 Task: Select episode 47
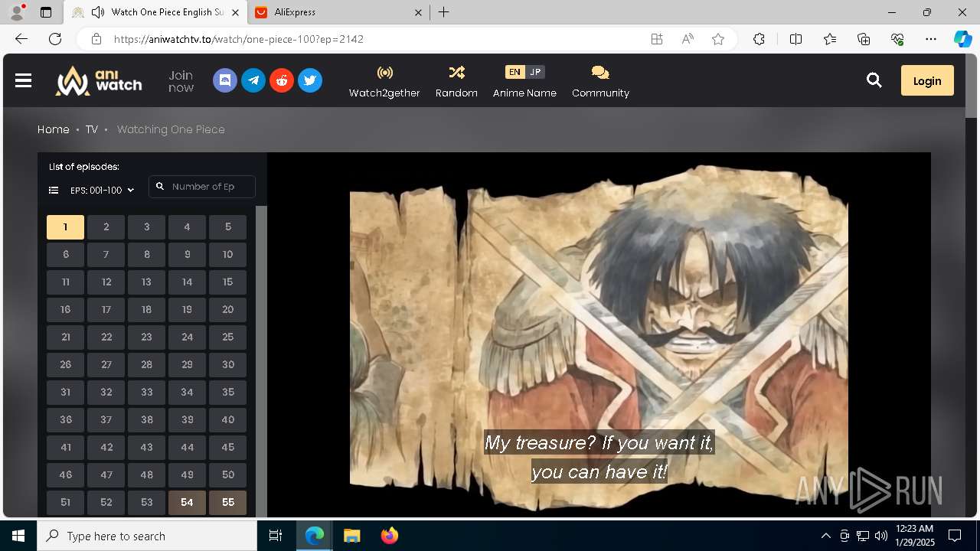click(x=106, y=474)
